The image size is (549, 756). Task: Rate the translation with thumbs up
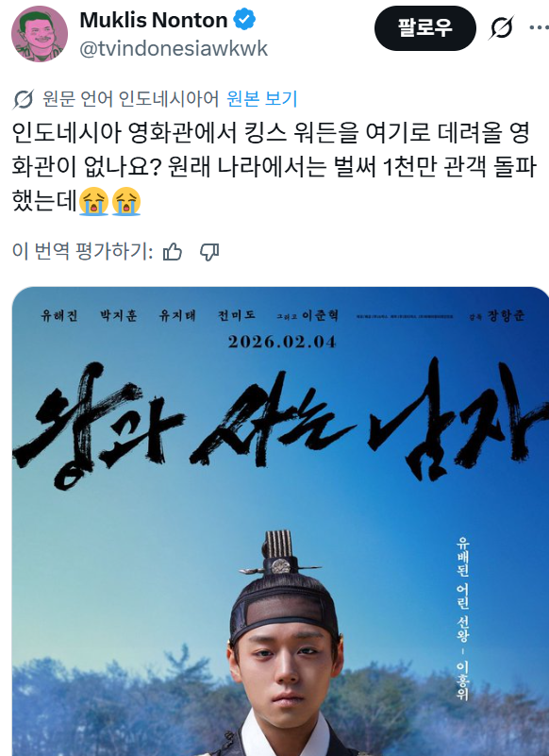(172, 252)
